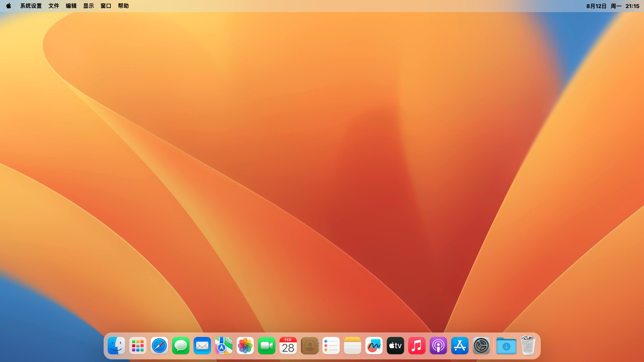The image size is (644, 362).
Task: Open the Freeform app
Action: [x=374, y=346]
